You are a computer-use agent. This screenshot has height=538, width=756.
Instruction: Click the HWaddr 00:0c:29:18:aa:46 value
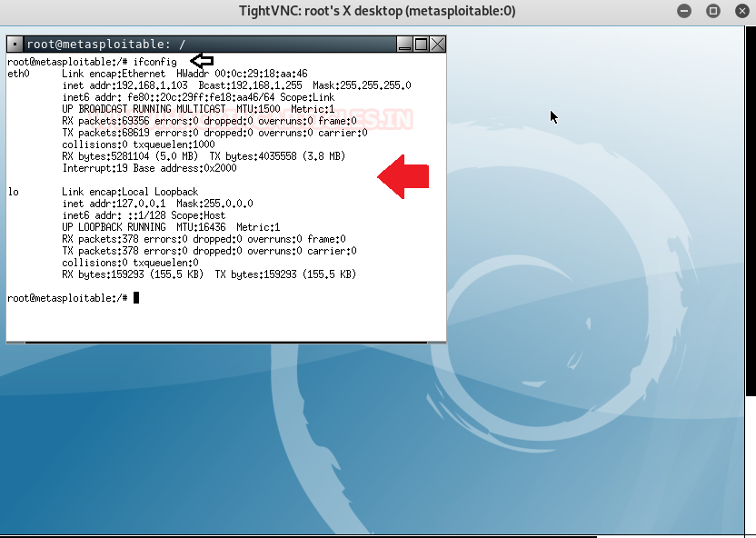[242, 74]
